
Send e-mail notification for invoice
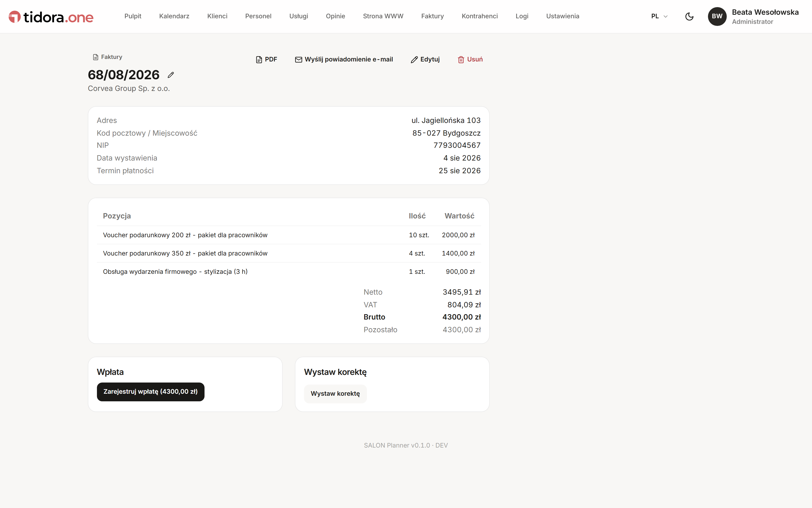[344, 59]
